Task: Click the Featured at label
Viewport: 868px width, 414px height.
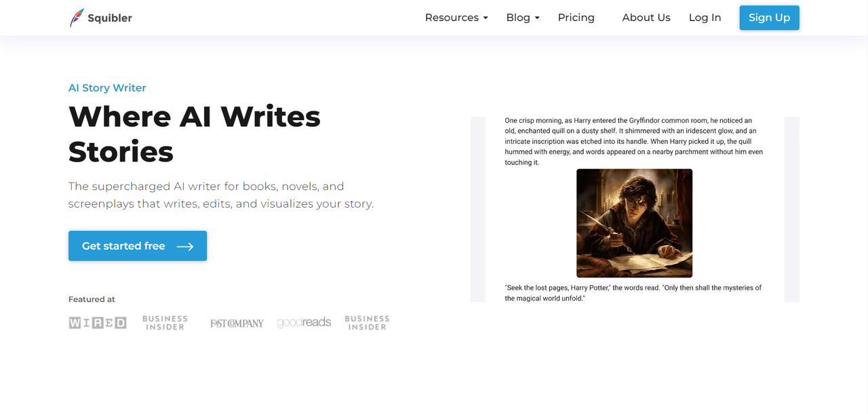Action: tap(92, 299)
